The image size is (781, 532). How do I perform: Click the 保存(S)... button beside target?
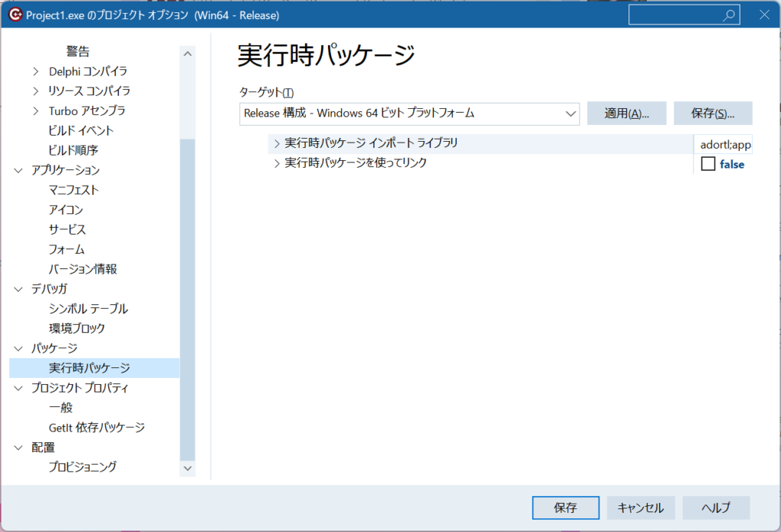pyautogui.click(x=712, y=114)
